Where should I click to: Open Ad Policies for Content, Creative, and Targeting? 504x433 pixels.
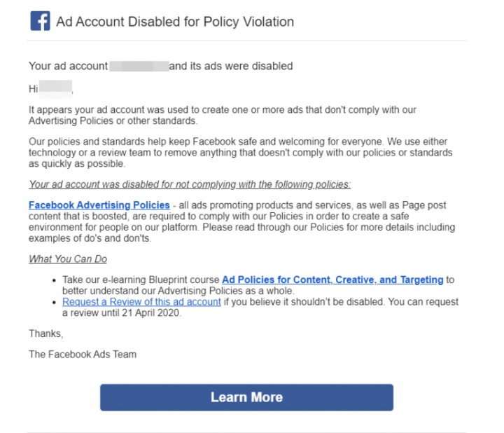point(332,280)
